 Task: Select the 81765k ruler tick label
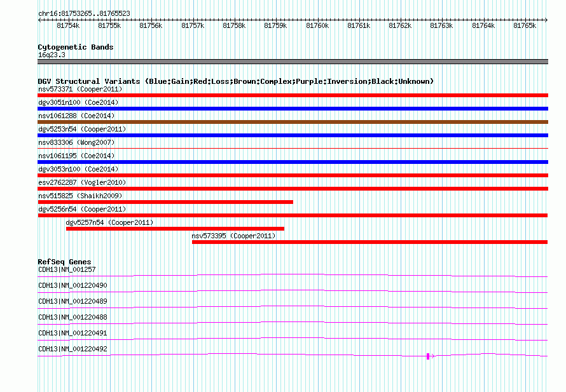[x=525, y=25]
